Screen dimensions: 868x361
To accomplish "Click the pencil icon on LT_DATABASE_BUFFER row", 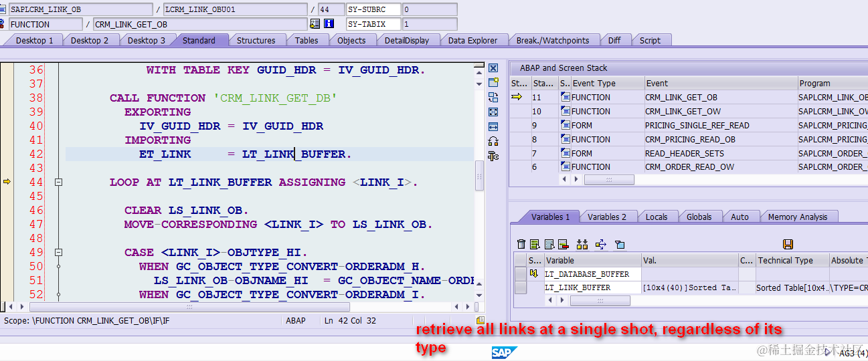I will point(534,273).
